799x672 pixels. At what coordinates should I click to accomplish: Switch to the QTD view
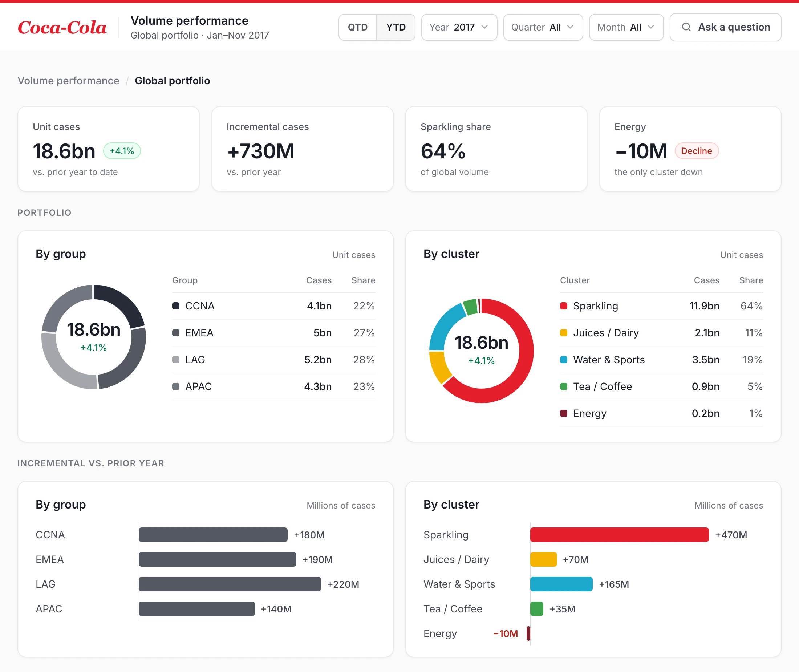pyautogui.click(x=358, y=27)
